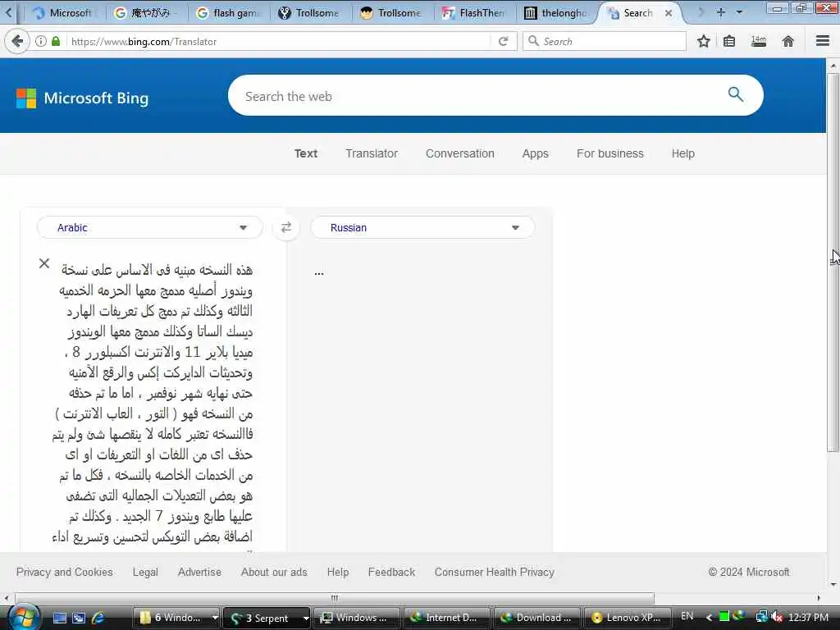Open the Lenovo XP taskbar button

(628, 618)
